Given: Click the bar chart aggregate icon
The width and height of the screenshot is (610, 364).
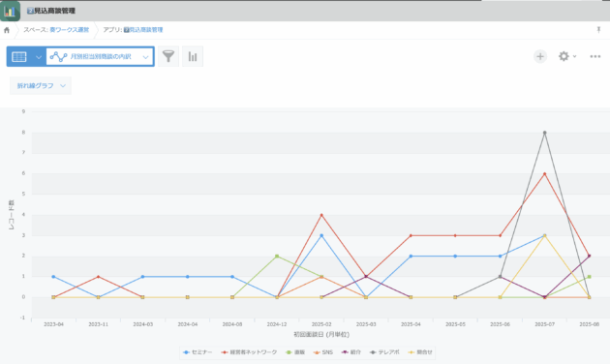Looking at the screenshot, I should 193,56.
